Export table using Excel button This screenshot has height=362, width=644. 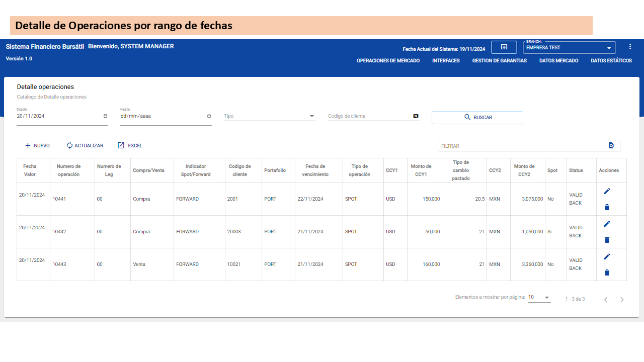point(130,146)
